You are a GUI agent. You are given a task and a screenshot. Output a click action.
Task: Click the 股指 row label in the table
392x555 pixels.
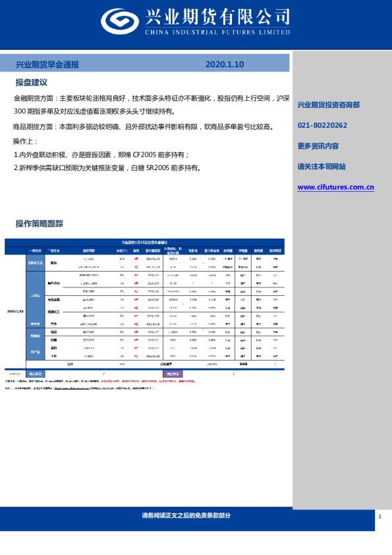[x=54, y=263]
